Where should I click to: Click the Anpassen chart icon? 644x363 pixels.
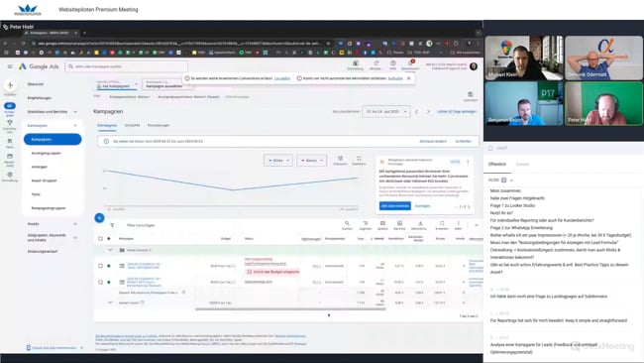pyautogui.click(x=341, y=159)
